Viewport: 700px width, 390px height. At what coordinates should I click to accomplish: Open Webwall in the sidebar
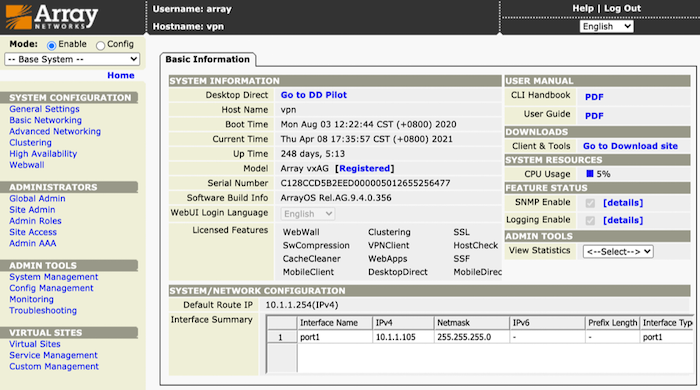[27, 165]
